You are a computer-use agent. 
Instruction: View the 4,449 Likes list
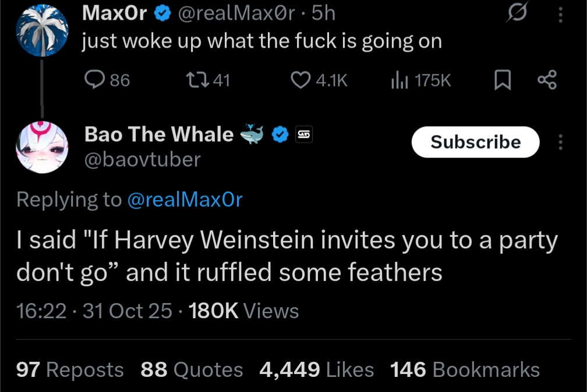pos(316,369)
